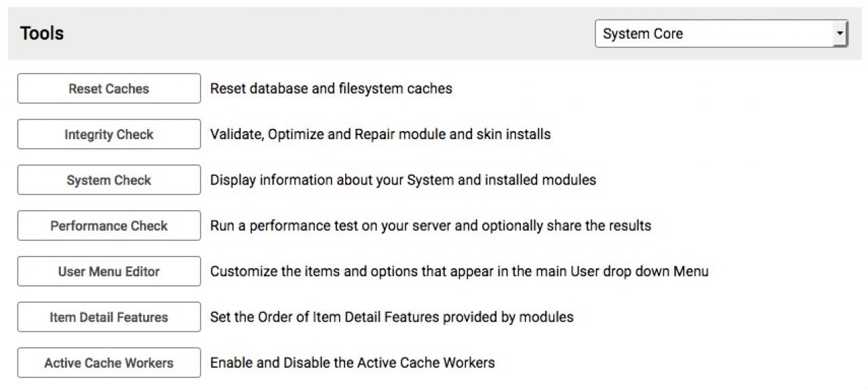Open the User Menu Editor

108,272
